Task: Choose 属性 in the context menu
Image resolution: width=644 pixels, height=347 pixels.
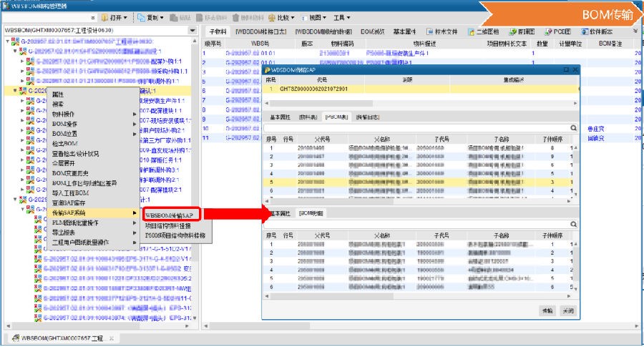Action: click(59, 94)
